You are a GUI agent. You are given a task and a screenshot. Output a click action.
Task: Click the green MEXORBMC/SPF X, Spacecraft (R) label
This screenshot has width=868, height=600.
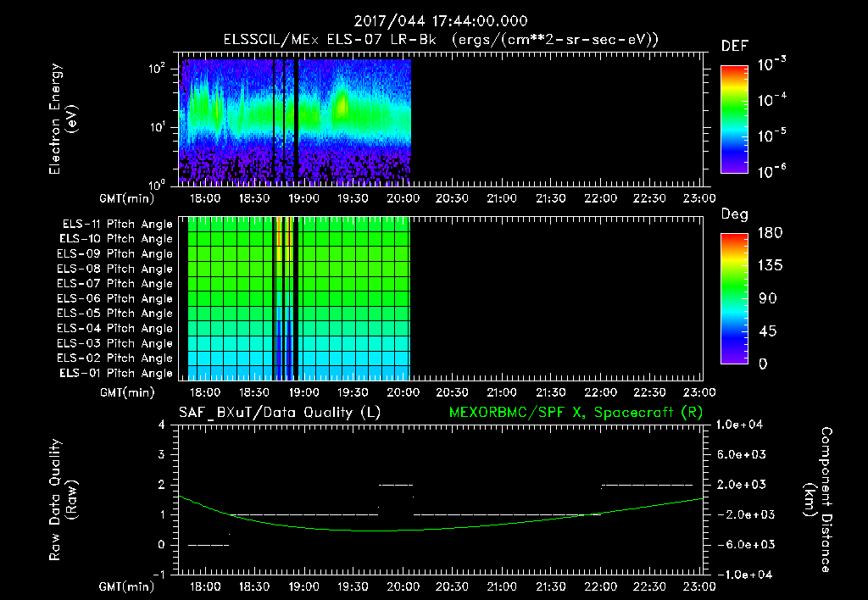(576, 413)
